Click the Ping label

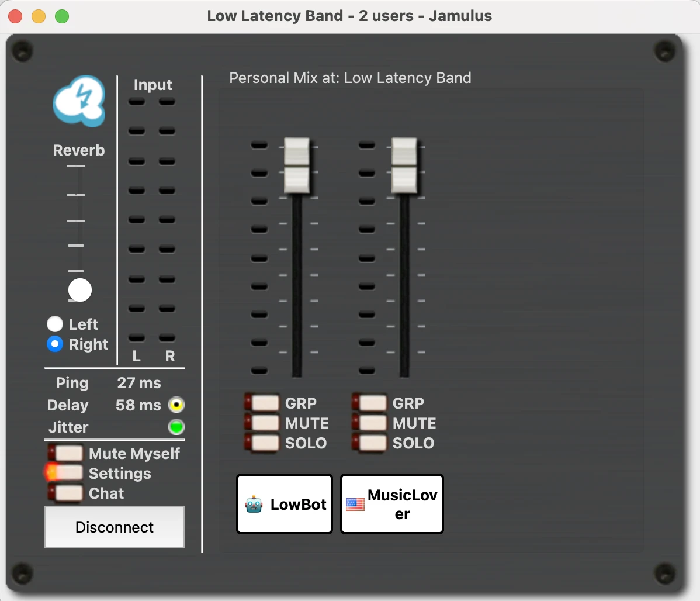tap(72, 383)
